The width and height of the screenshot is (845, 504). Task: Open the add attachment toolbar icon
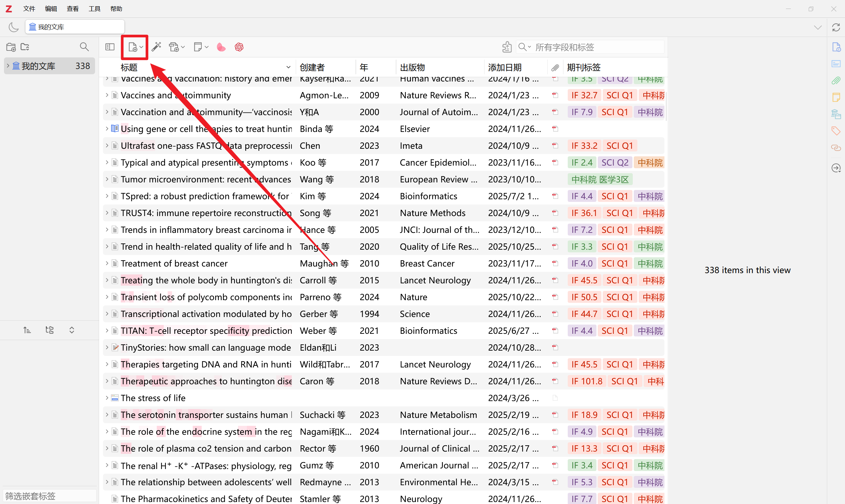(174, 47)
